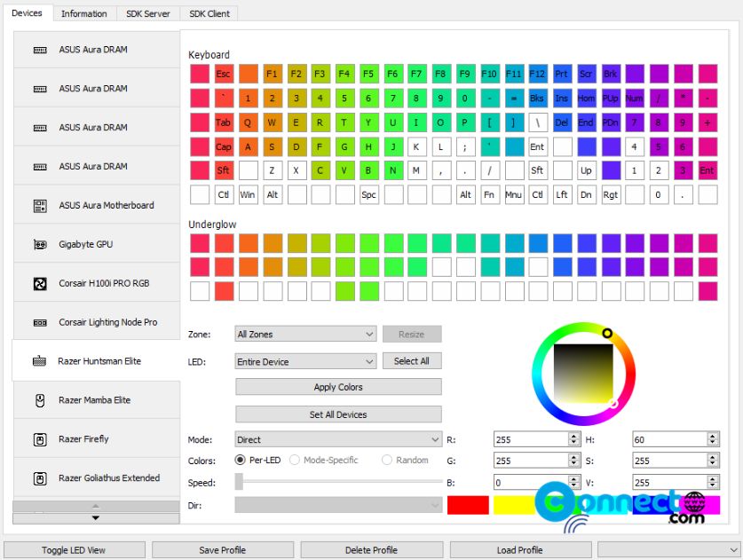Click Set All Devices
743x560 pixels.
pos(338,414)
